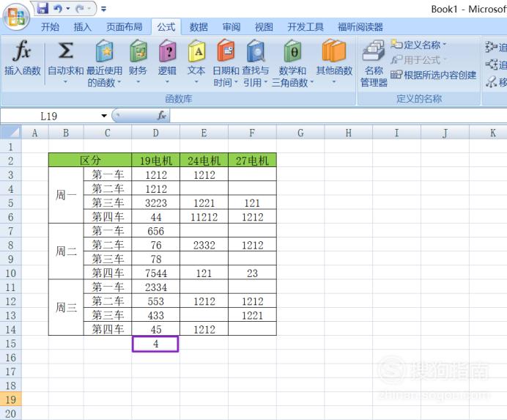Expand the 文本 dropdown arrow

[x=196, y=82]
